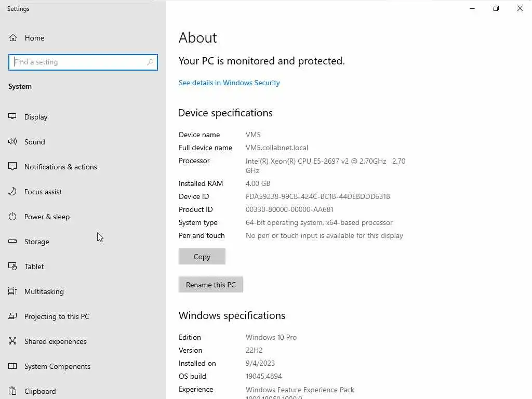532x399 pixels.
Task: Click the Pen and touch label
Action: pyautogui.click(x=202, y=235)
